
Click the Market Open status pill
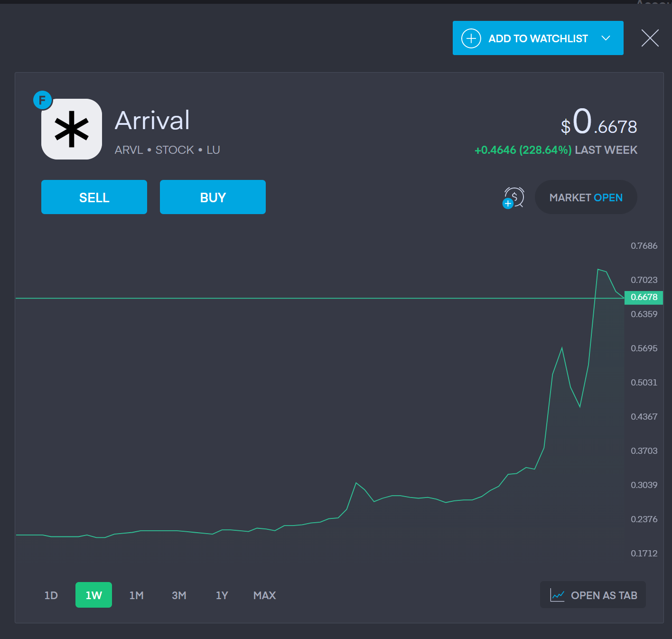[586, 197]
